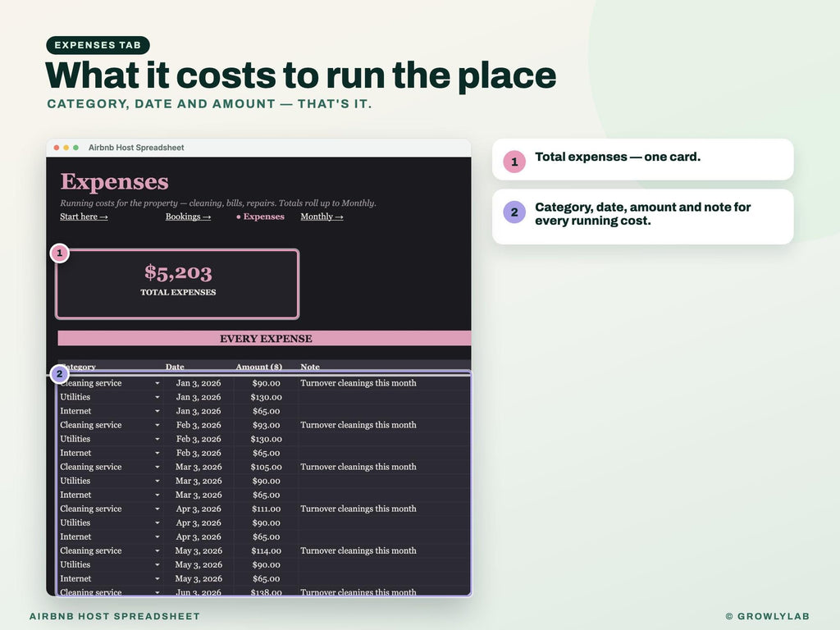The height and width of the screenshot is (630, 840).
Task: Open category dropdown for Cleaning service Jan 3 row
Action: (157, 383)
